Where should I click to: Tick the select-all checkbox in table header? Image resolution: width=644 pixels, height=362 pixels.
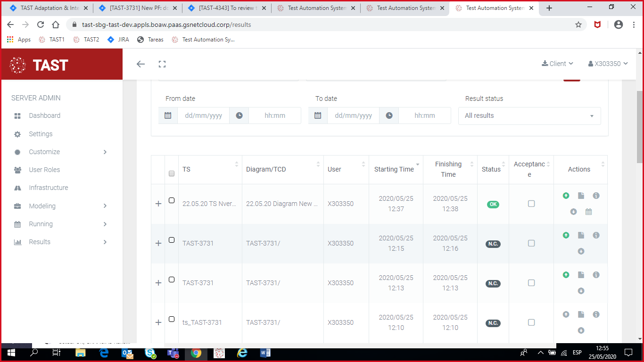[x=172, y=173]
